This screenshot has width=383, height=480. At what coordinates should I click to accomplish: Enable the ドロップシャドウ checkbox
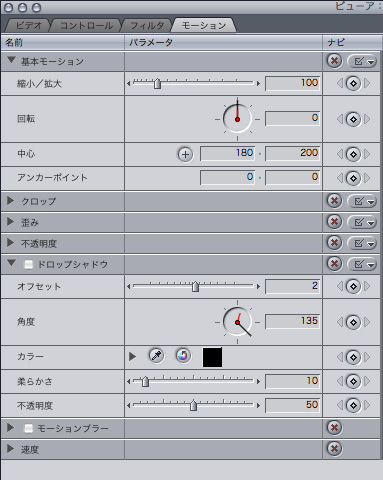(29, 265)
